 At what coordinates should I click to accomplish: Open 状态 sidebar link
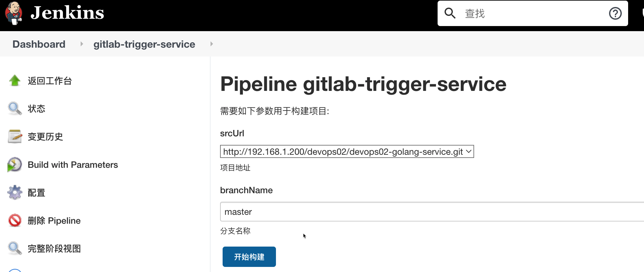[x=37, y=109]
